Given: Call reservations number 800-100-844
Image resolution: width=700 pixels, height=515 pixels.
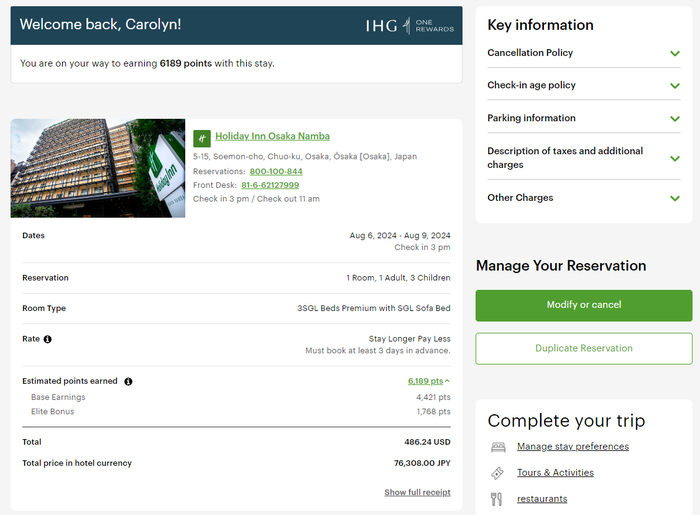Looking at the screenshot, I should click(x=276, y=171).
